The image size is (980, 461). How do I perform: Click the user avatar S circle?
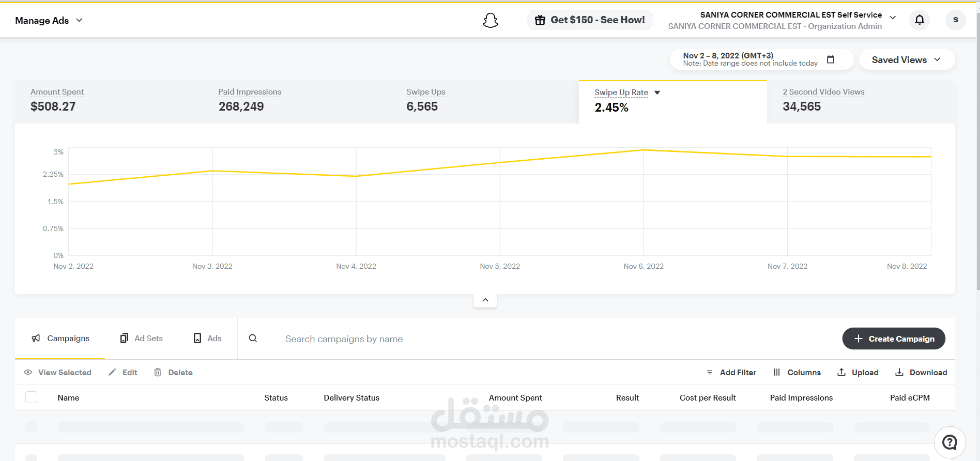(956, 20)
